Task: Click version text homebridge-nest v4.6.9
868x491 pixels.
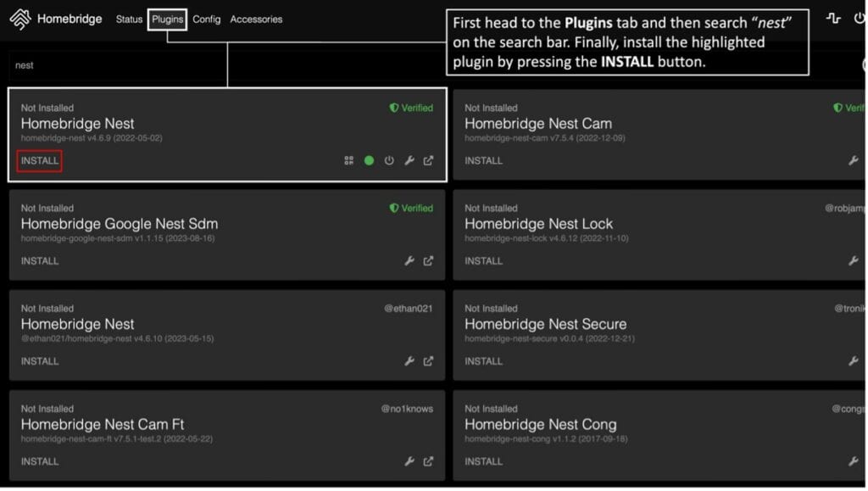Action: [x=92, y=138]
